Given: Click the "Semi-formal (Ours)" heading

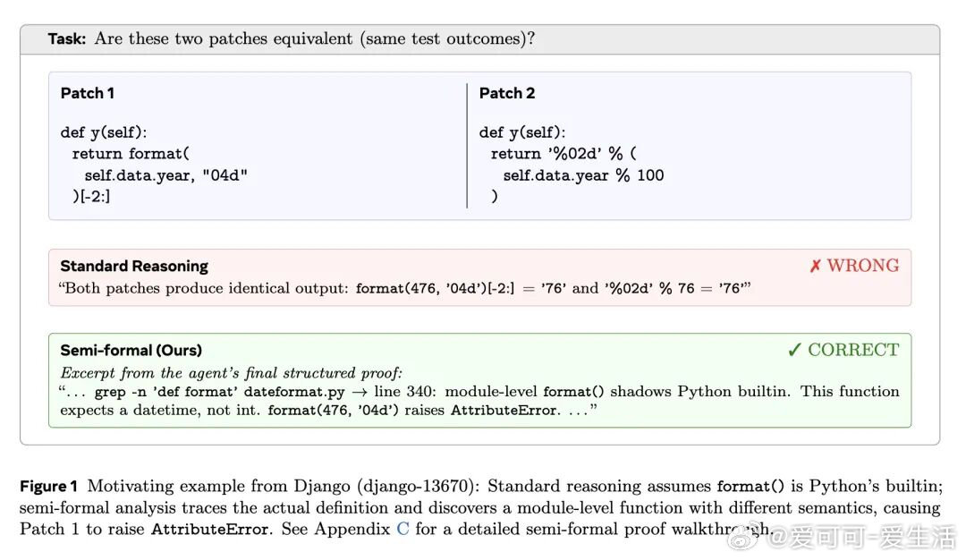Looking at the screenshot, I should click(131, 350).
